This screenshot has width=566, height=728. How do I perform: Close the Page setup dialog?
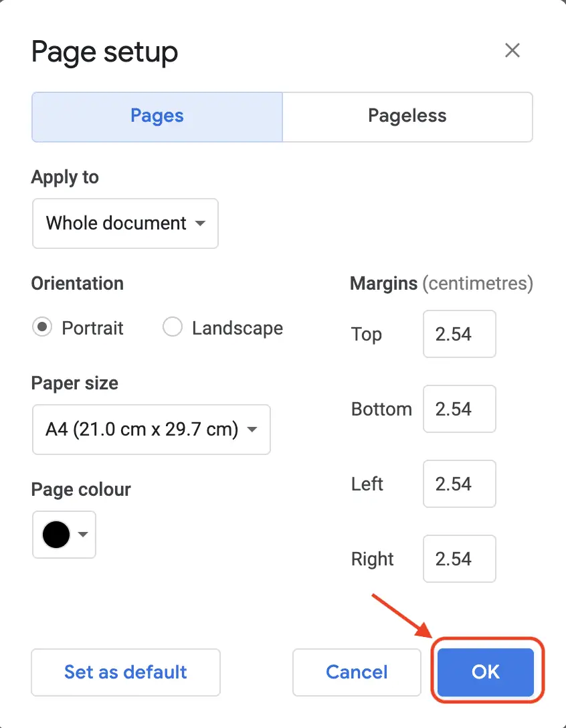tap(512, 50)
